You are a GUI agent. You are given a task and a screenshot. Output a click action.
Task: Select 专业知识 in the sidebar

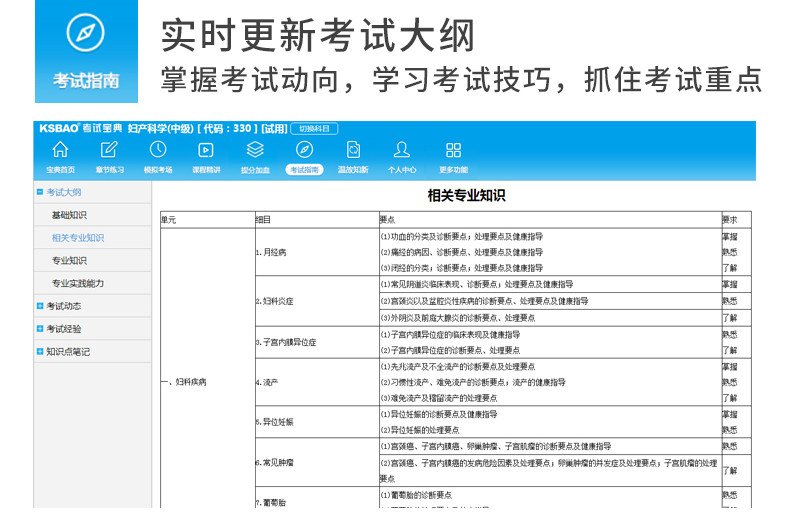click(69, 260)
